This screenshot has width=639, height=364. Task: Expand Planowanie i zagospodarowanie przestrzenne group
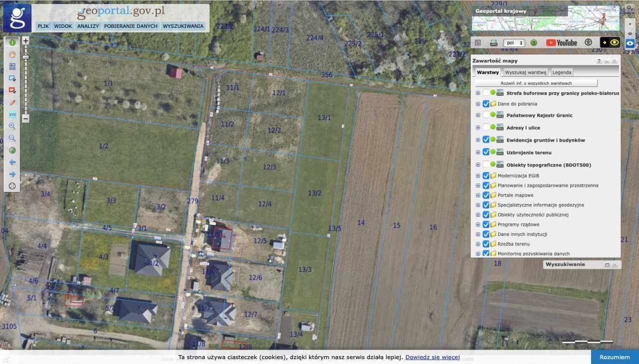click(x=478, y=185)
